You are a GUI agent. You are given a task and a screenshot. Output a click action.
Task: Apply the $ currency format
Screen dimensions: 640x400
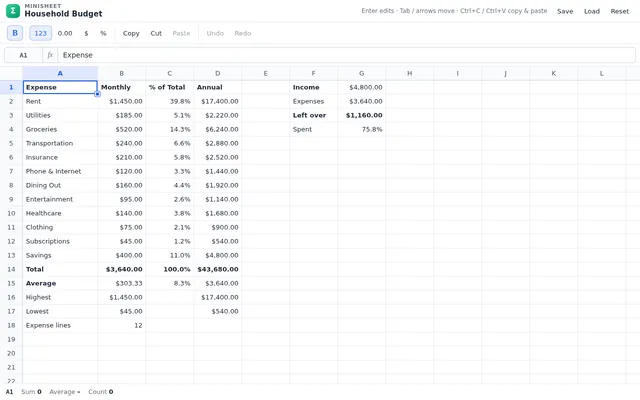[x=86, y=33]
